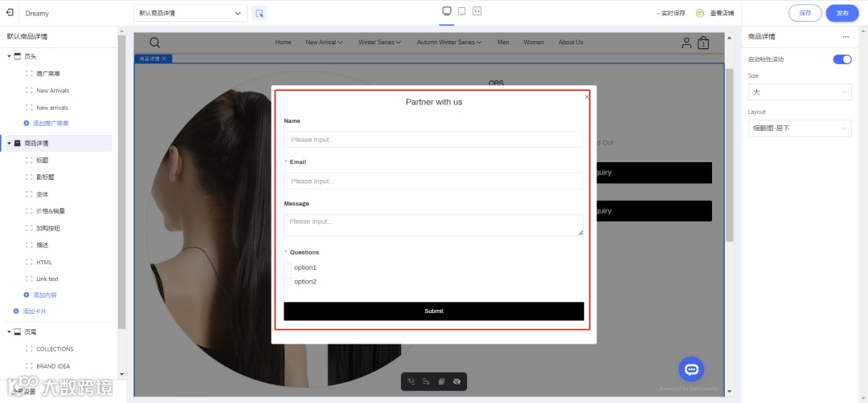Open the Layout dropdown 缩略图-居下

(x=800, y=128)
